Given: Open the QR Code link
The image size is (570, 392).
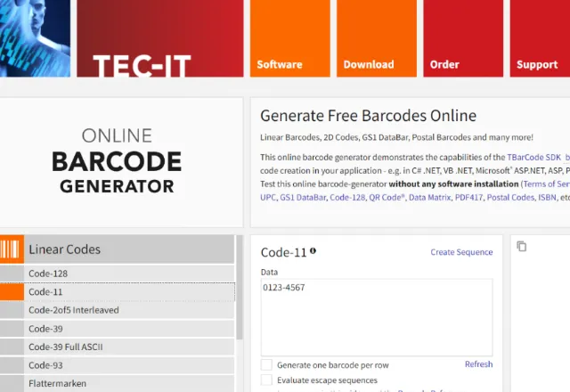Looking at the screenshot, I should 387,197.
